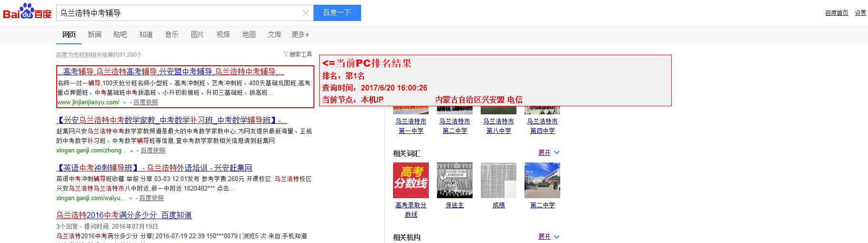The image size is (868, 243).
Task: Open xingan.ganji.com/zhong... URL
Action: (91, 151)
